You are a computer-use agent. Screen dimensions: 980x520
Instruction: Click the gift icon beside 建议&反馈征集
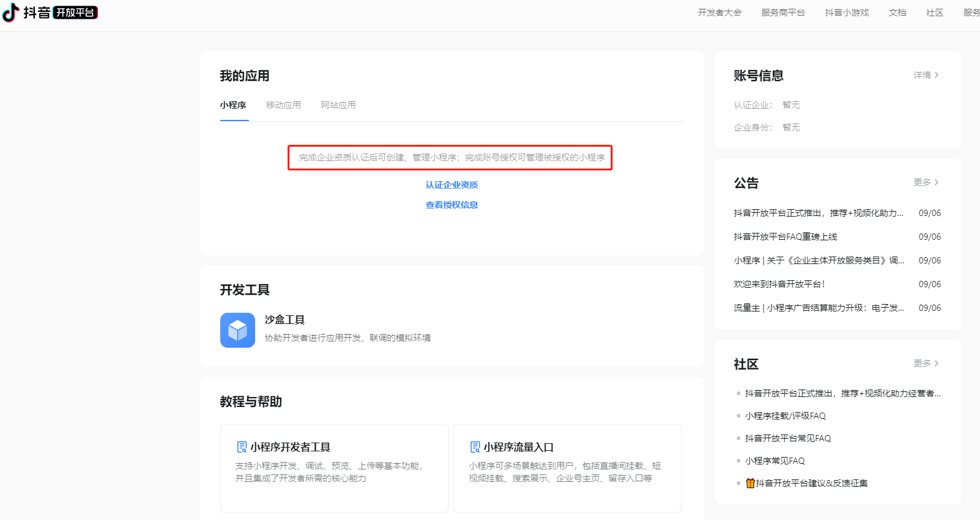pos(750,483)
